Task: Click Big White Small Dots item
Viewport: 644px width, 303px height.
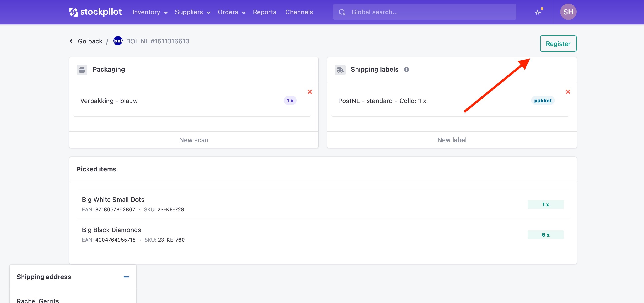Action: 113,199
